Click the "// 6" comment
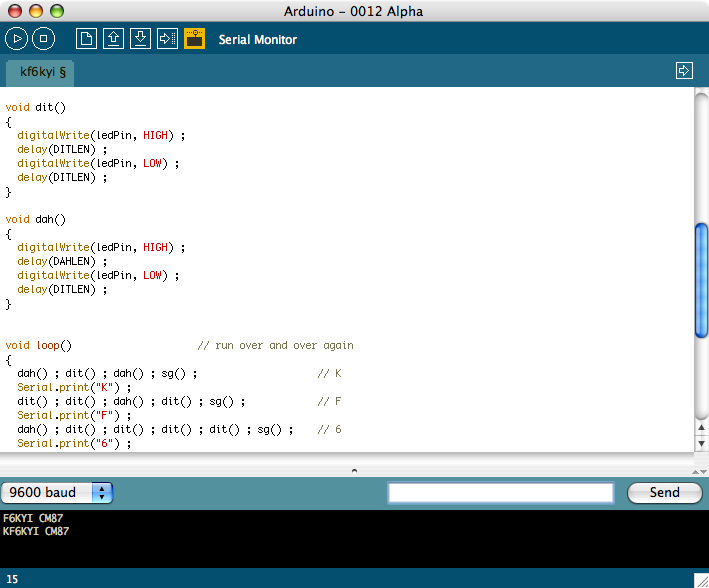The width and height of the screenshot is (709, 588). (329, 430)
